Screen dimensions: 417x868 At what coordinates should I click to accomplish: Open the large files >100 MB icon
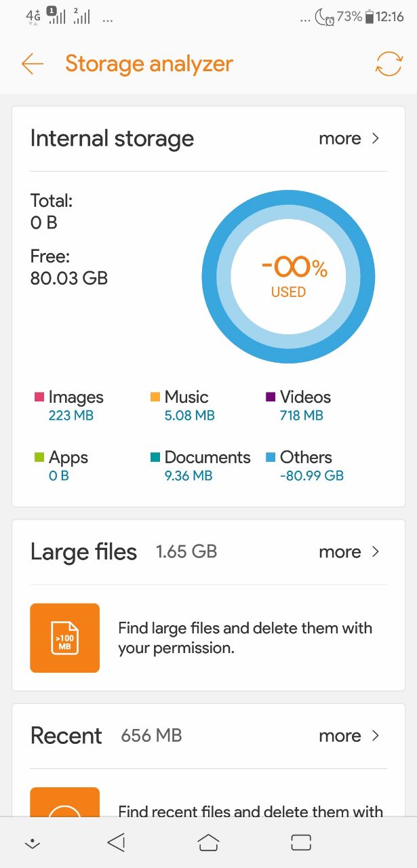point(65,638)
